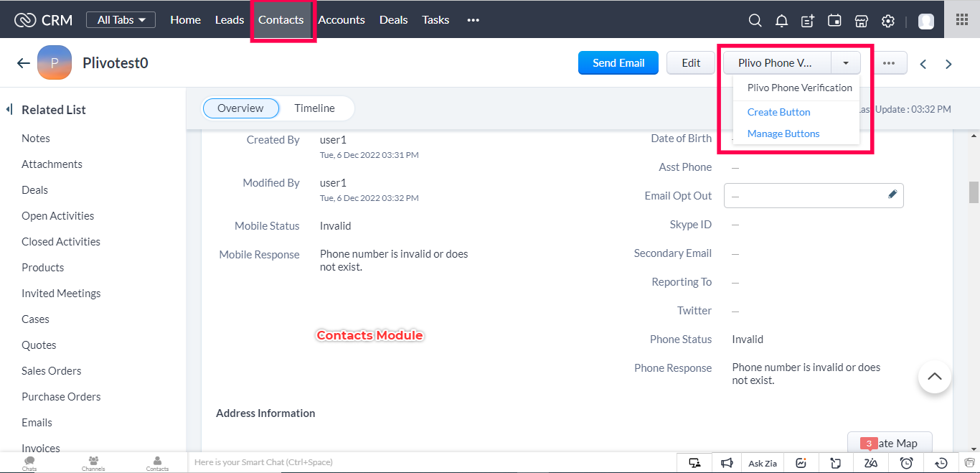Image resolution: width=980 pixels, height=473 pixels.
Task: Open Setup via the gear icon
Action: 888,21
